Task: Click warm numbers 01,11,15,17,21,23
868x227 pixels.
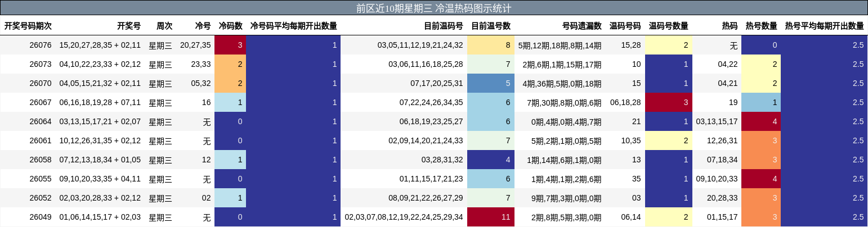Action: pyautogui.click(x=431, y=179)
